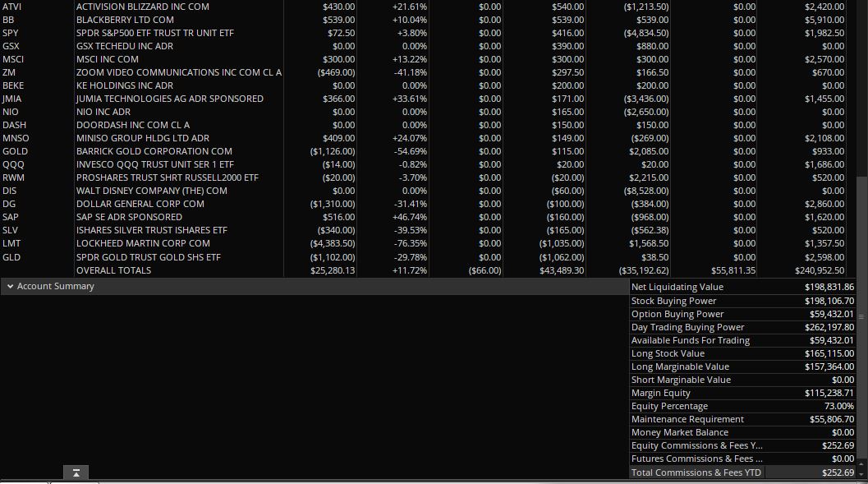868x484 pixels.
Task: Select the BB symbol cell
Action: coord(8,20)
